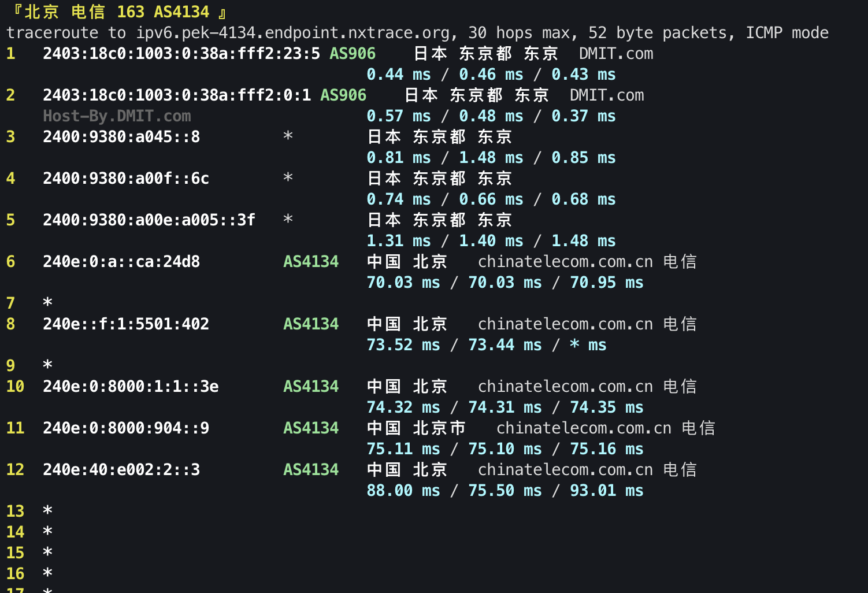Screen dimensions: 868x593
Task: Click hop 2 address 2403:18c0:1003:0:38a:fff2:0:1
Action: pos(176,95)
